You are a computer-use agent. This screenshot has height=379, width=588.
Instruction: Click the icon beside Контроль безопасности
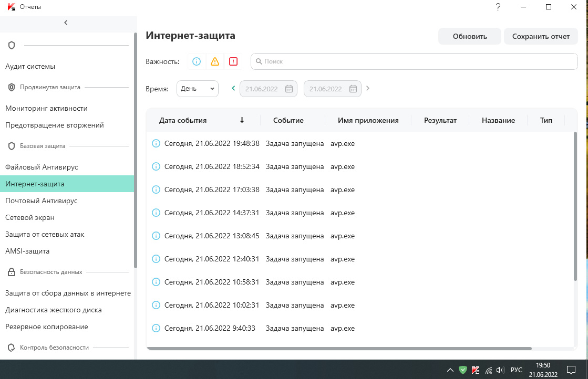[12, 348]
